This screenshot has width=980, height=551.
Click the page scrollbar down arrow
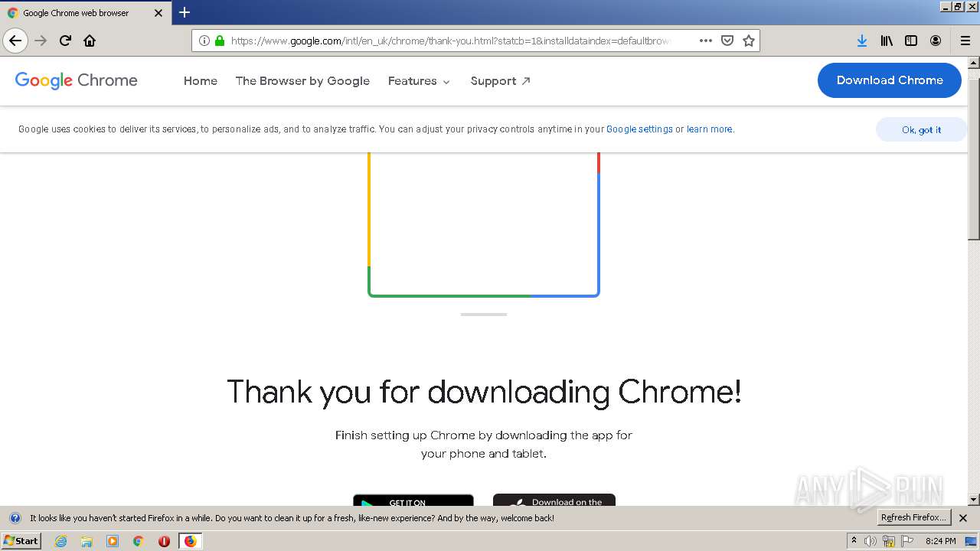pyautogui.click(x=974, y=500)
